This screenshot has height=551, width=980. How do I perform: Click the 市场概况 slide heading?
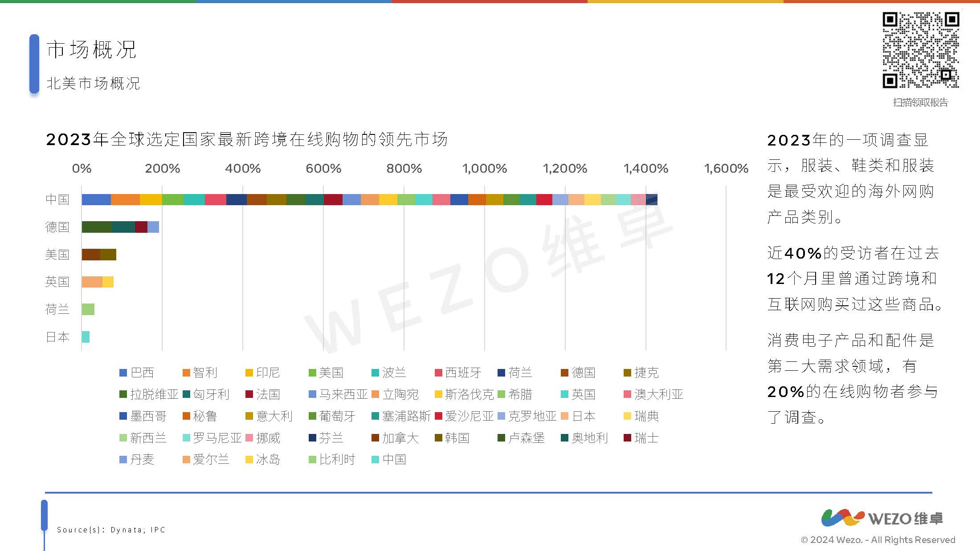[x=91, y=49]
